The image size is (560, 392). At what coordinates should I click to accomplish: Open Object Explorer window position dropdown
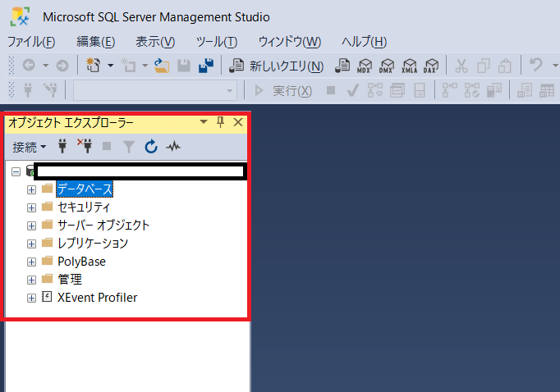tap(204, 122)
